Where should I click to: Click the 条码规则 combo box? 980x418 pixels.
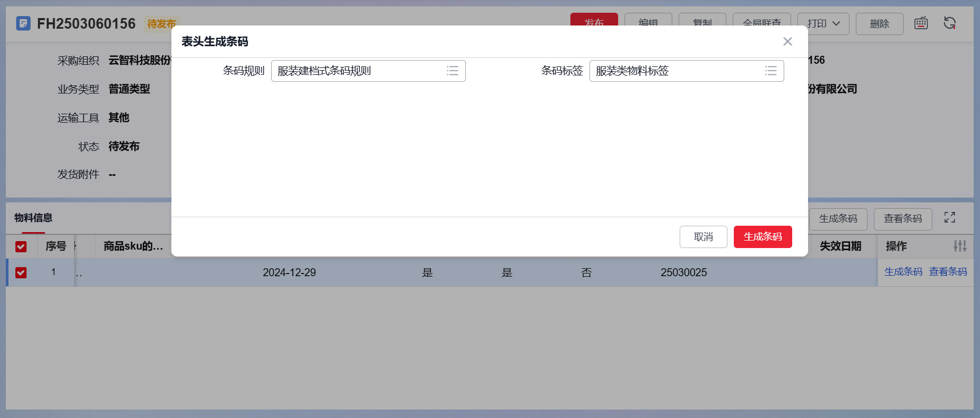[x=358, y=71]
